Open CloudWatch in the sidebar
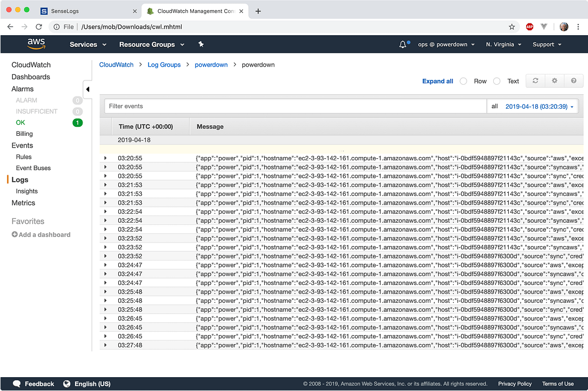 pyautogui.click(x=31, y=64)
